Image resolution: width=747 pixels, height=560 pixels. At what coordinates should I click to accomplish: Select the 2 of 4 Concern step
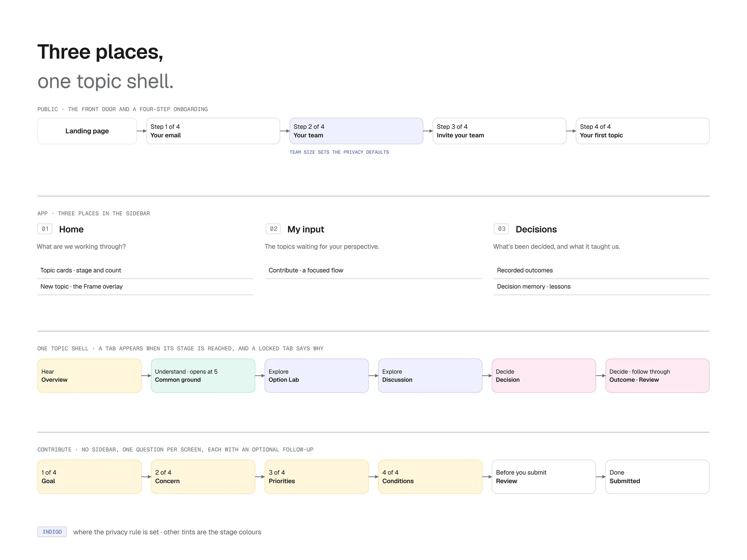203,477
